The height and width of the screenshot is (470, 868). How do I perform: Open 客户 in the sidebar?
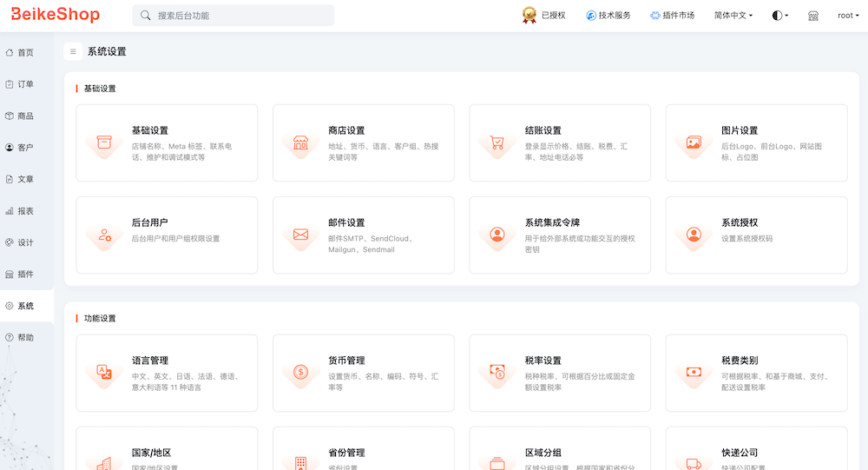27,148
